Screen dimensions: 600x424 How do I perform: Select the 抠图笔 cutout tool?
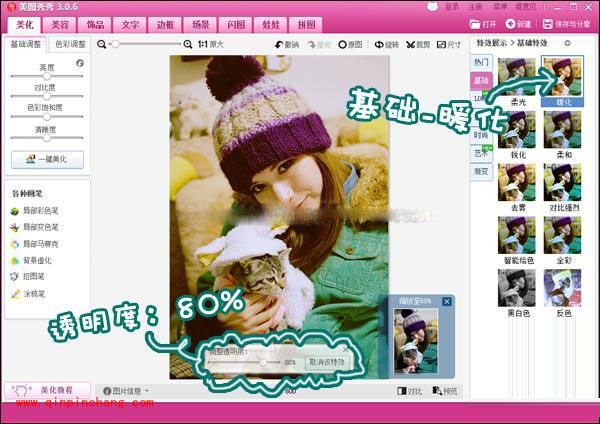[x=28, y=277]
